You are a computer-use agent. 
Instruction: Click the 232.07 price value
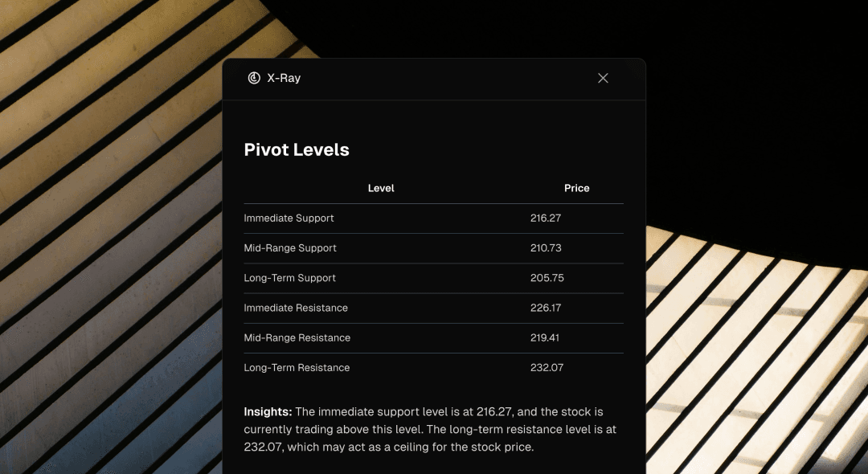pyautogui.click(x=545, y=367)
